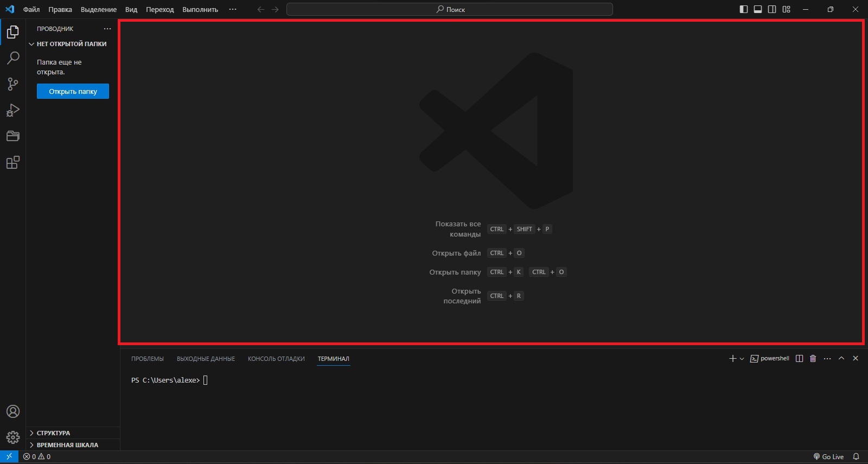Click the VS Code logo icon in title bar
868x464 pixels.
10,9
